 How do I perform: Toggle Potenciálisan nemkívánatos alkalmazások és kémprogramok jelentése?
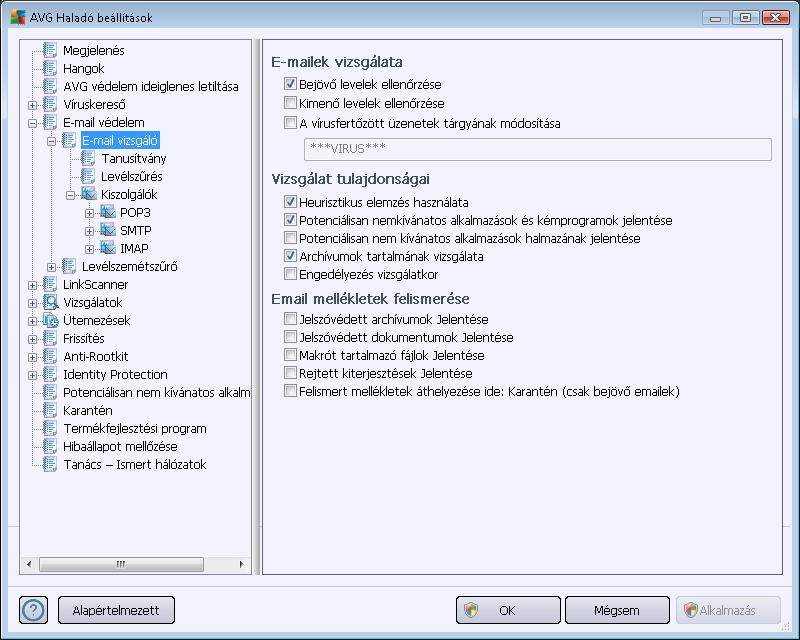(290, 220)
